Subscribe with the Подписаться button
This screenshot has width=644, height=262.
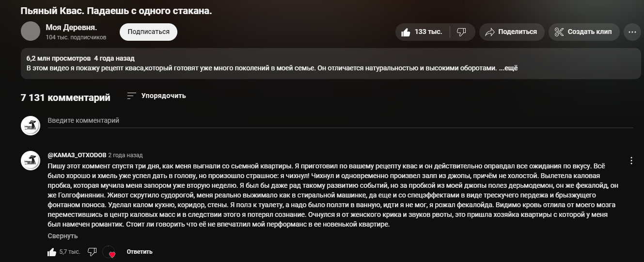click(x=148, y=32)
